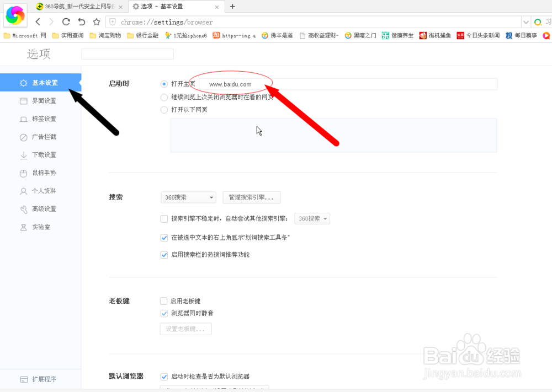Uncheck 浏览器同时静音
The width and height of the screenshot is (552, 392).
click(164, 313)
